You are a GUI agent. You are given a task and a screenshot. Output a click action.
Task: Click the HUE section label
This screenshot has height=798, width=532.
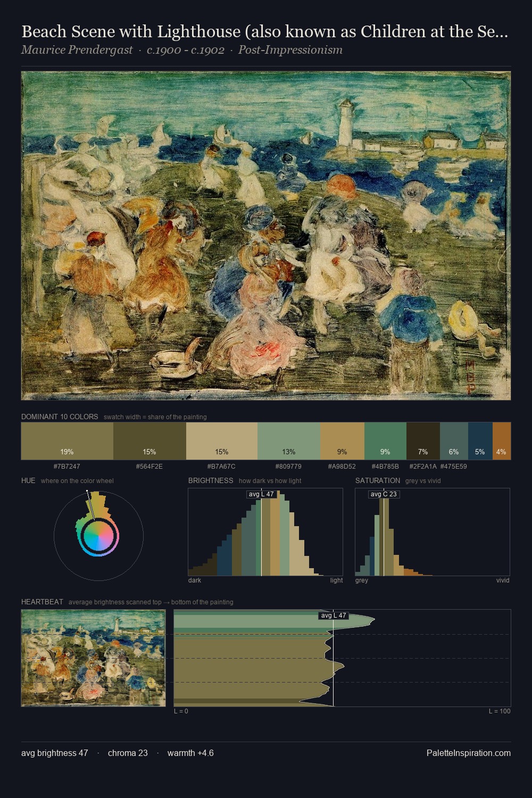coord(28,480)
